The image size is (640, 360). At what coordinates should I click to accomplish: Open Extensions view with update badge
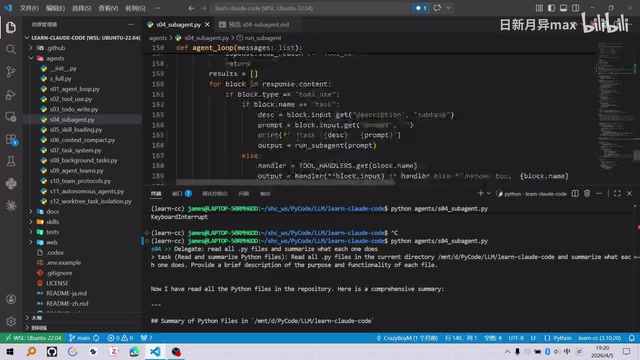[11, 139]
